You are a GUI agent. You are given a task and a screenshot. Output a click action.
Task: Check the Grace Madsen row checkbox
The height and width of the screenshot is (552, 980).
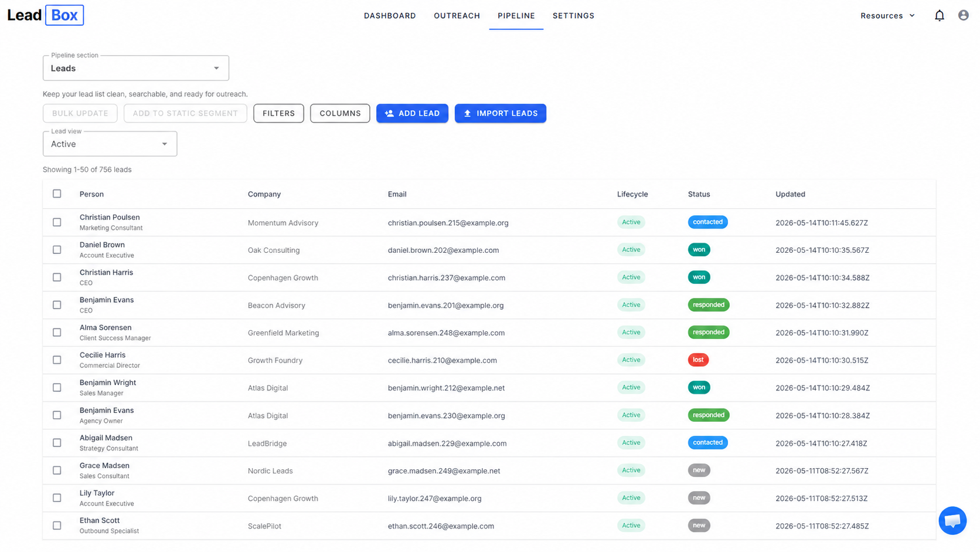(57, 470)
